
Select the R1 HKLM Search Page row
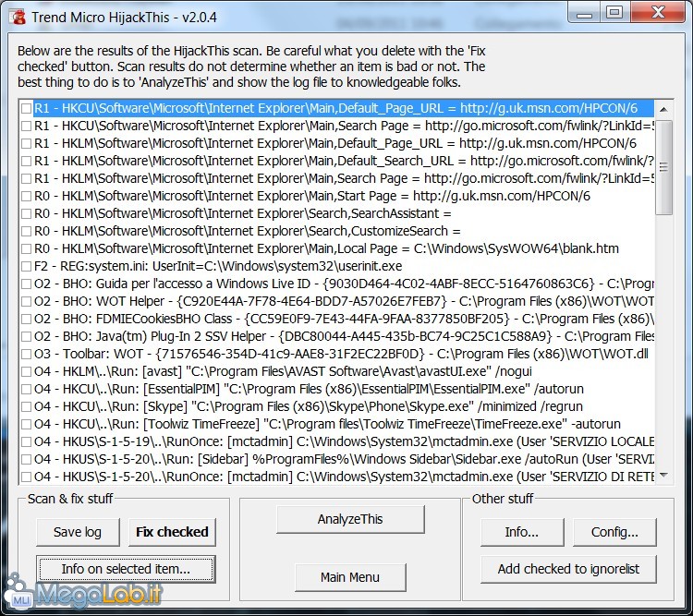pyautogui.click(x=337, y=178)
